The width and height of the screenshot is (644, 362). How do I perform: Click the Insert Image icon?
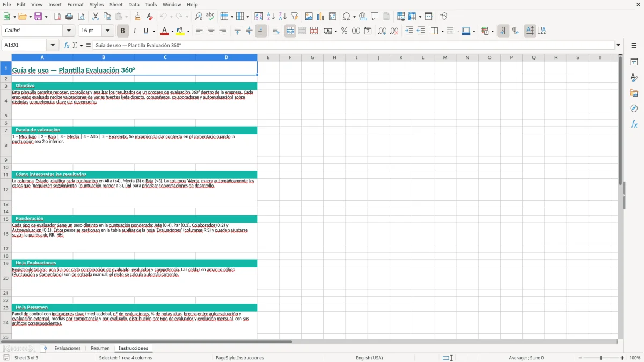click(309, 17)
